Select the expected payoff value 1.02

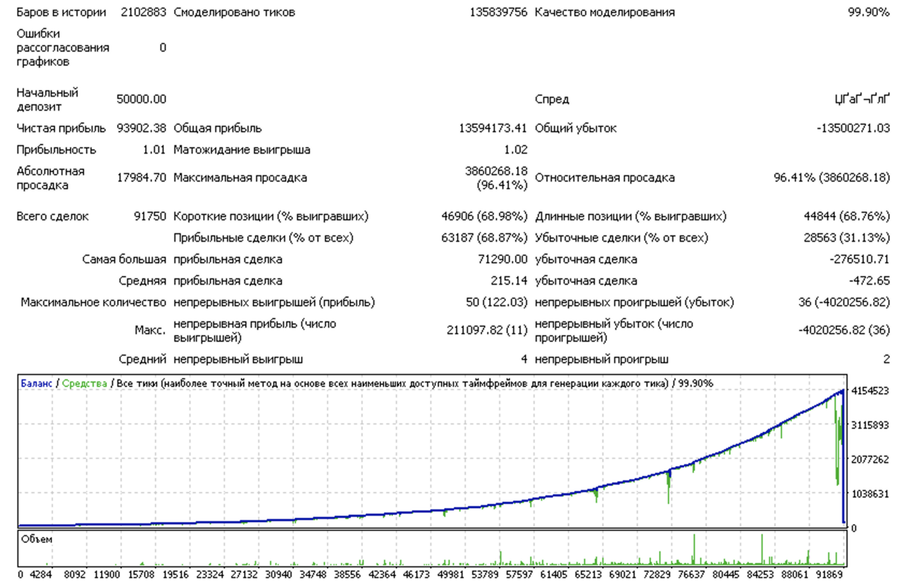tap(516, 150)
